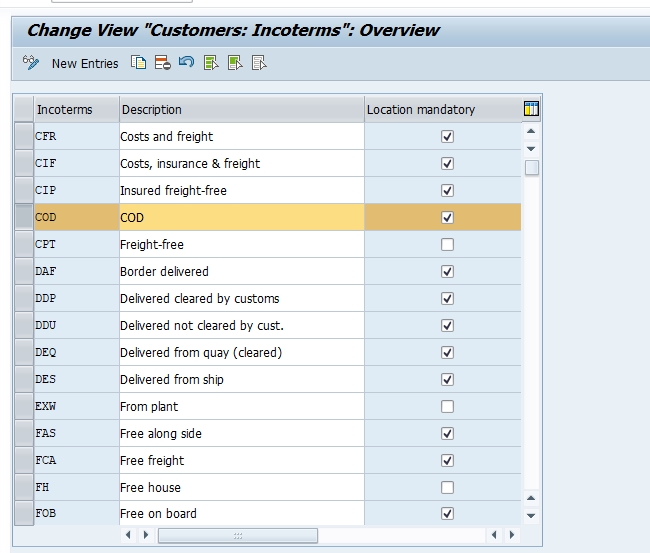Viewport: 650px width, 553px height.
Task: Uncheck Location mandatory for CIF
Action: pos(447,163)
